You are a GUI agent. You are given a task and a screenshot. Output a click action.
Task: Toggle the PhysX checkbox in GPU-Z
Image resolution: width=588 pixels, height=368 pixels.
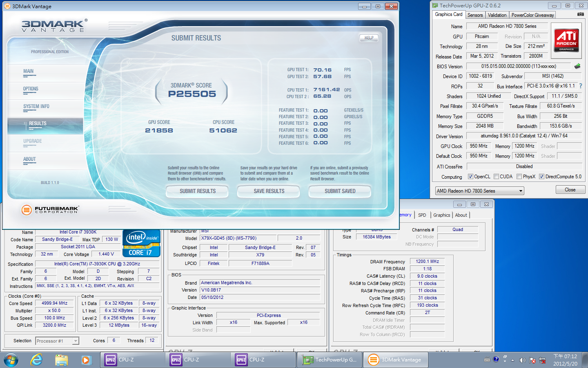[519, 177]
